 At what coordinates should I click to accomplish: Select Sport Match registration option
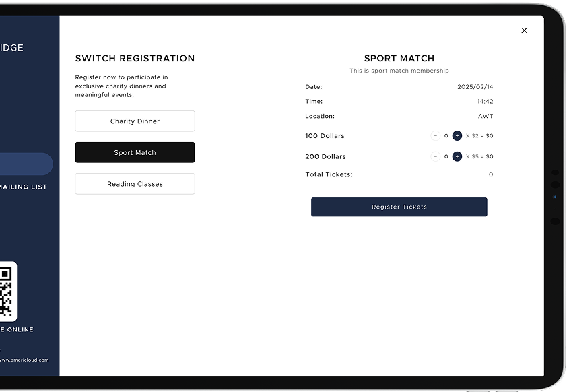click(x=135, y=152)
